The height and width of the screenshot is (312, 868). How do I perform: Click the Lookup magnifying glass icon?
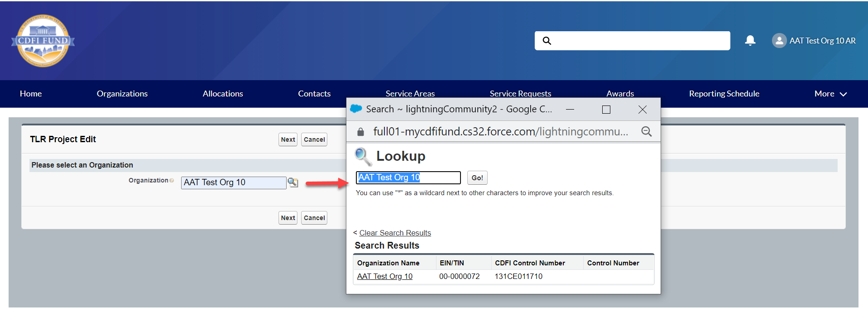(x=364, y=157)
